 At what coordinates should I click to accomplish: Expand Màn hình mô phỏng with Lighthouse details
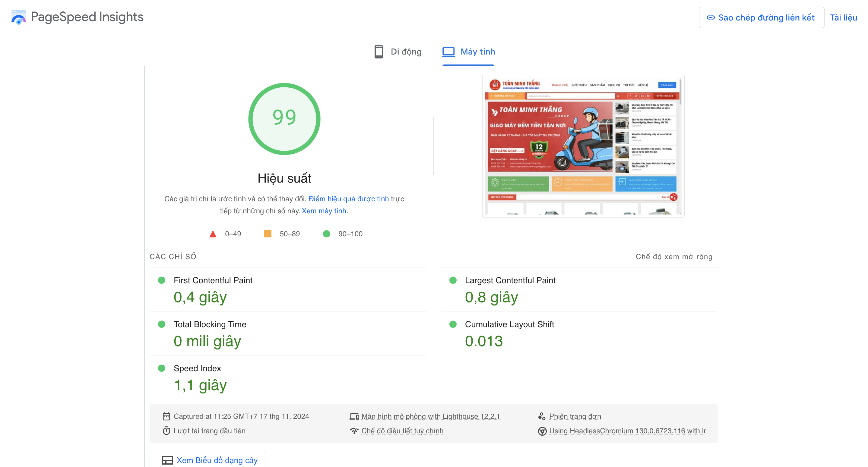point(430,416)
